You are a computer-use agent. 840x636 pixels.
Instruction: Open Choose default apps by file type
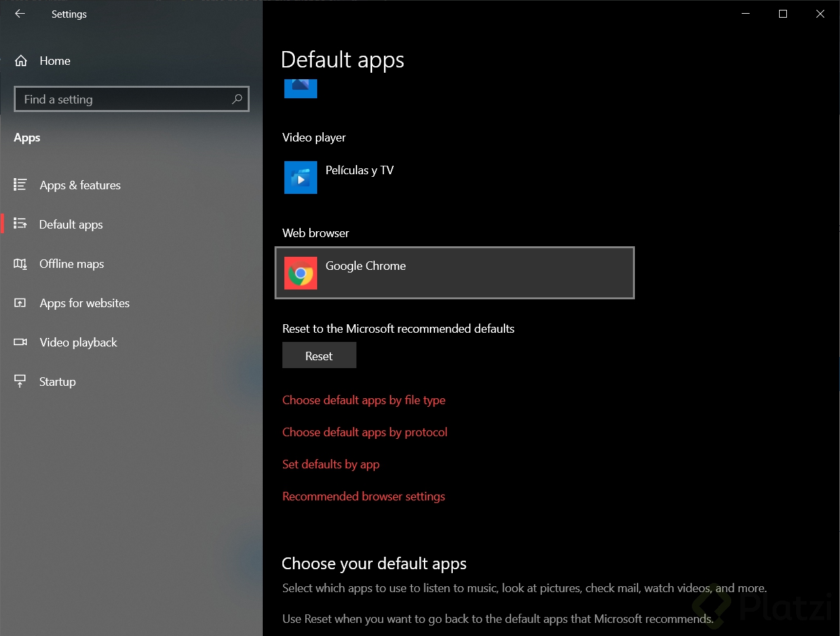tap(364, 400)
